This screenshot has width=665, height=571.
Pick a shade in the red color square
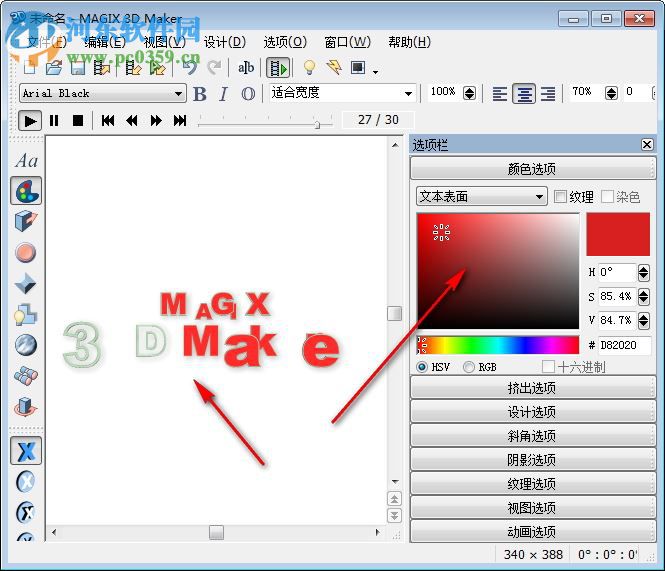[498, 271]
